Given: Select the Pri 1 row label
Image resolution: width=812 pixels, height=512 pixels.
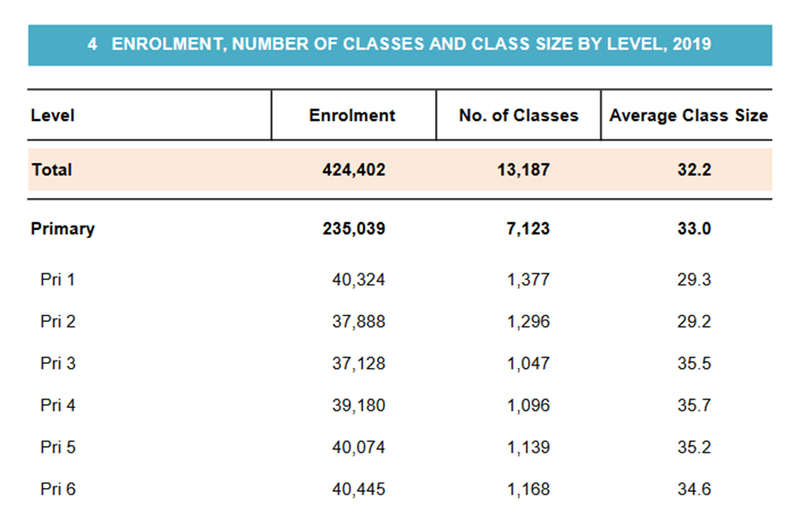Looking at the screenshot, I should pos(57,281).
